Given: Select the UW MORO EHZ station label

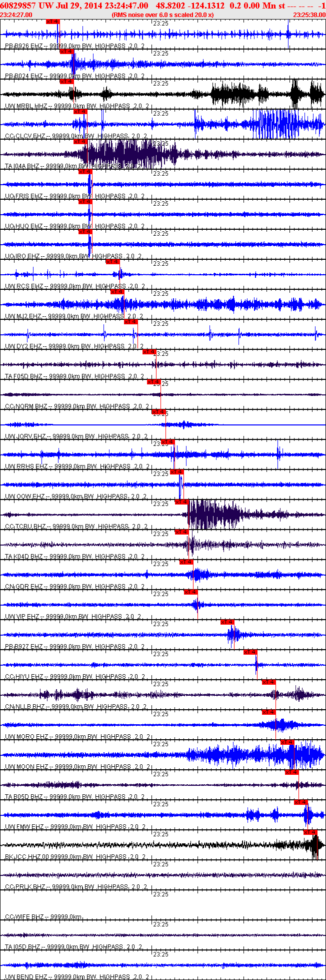Looking at the screenshot, I should (77, 737).
